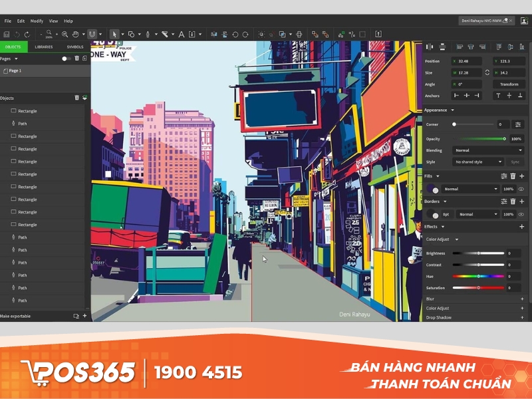532x399 pixels.
Task: Switch to the Symbols tab
Action: (x=75, y=47)
